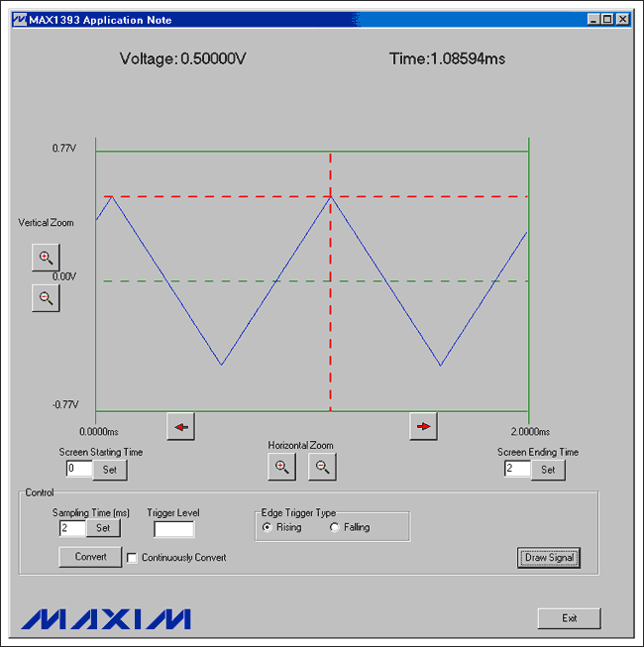Click the horizontal zoom in magnifier

coord(282,467)
